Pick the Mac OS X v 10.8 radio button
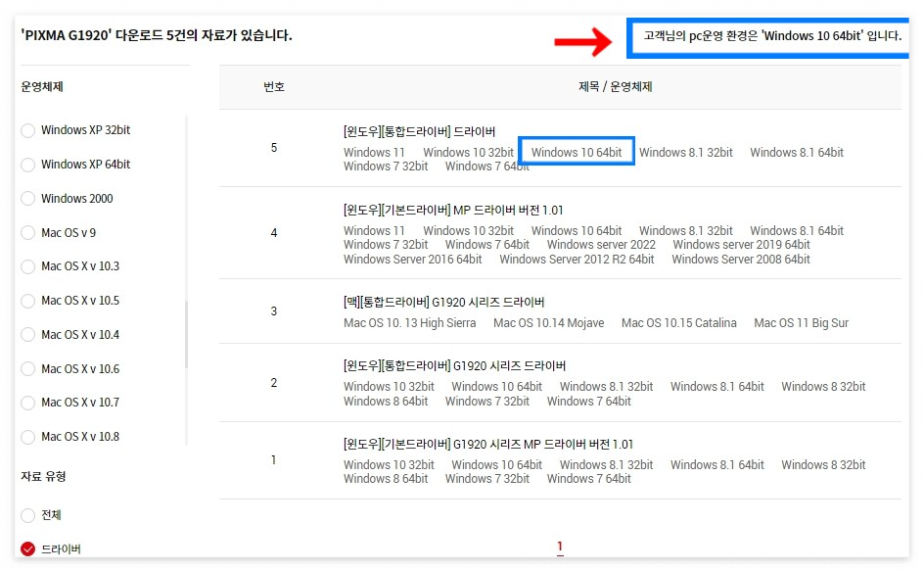This screenshot has width=924, height=572. point(27,437)
